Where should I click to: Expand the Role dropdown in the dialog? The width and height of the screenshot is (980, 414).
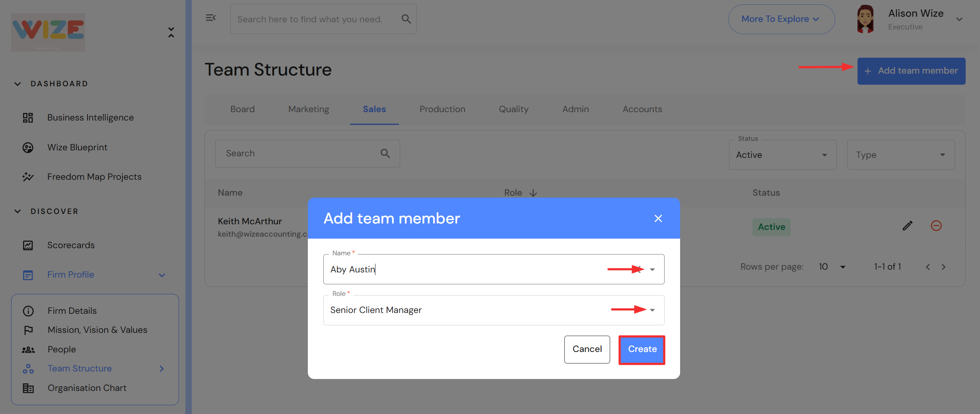(x=652, y=310)
